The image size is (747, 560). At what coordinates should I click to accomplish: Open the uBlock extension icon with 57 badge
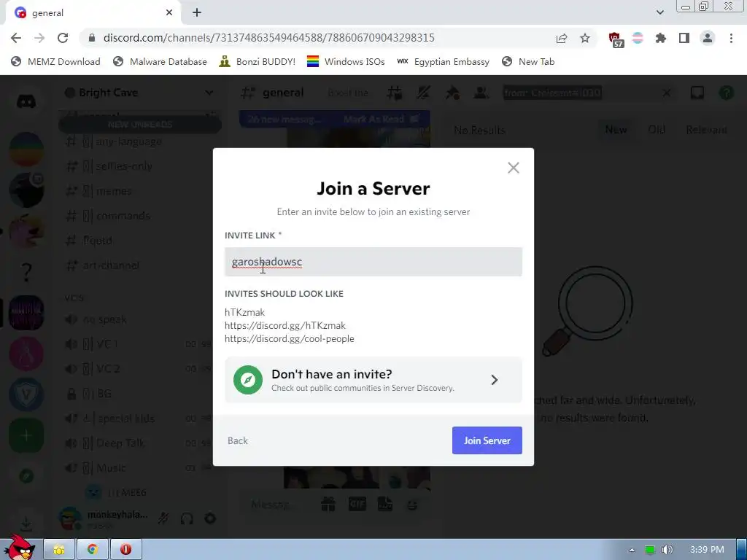pos(616,39)
